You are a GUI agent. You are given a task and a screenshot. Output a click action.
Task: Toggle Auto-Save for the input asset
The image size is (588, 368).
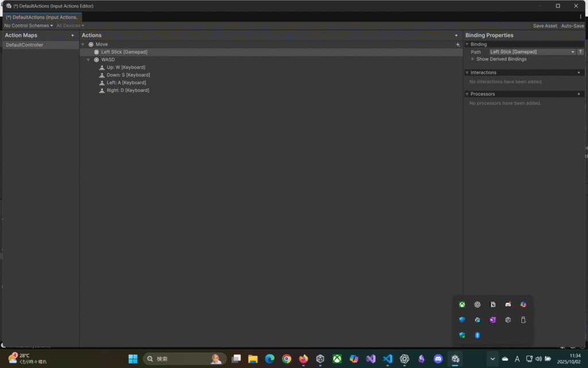point(572,26)
